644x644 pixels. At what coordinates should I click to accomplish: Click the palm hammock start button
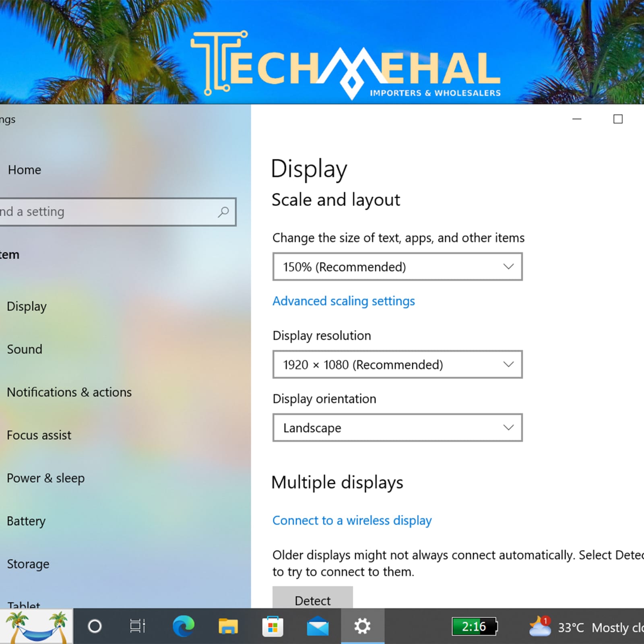(37, 626)
